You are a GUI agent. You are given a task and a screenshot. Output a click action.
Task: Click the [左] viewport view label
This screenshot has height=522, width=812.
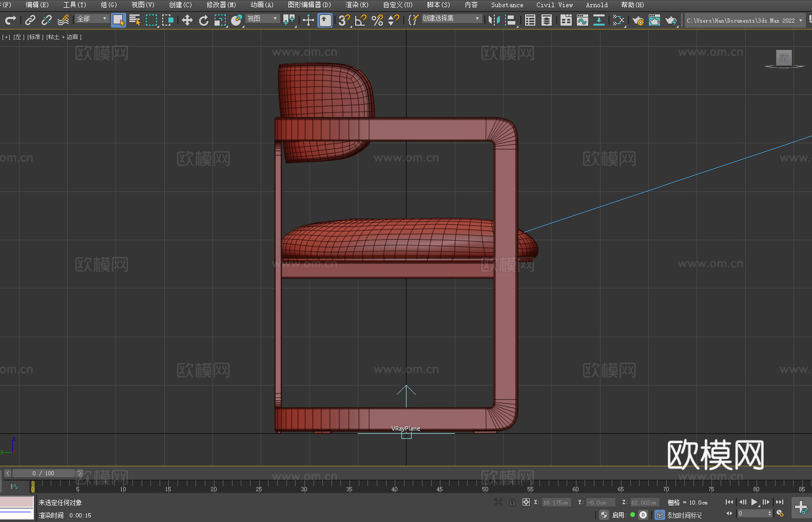tap(19, 37)
